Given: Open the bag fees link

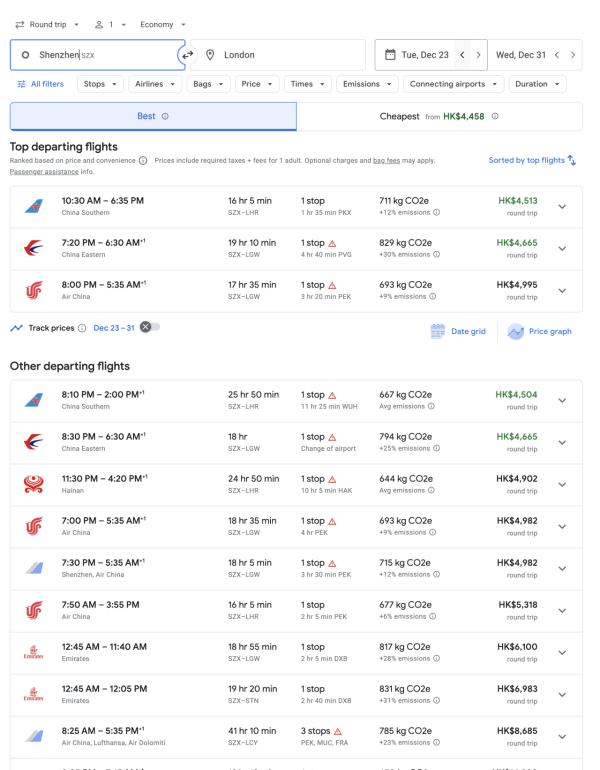Looking at the screenshot, I should click(386, 160).
